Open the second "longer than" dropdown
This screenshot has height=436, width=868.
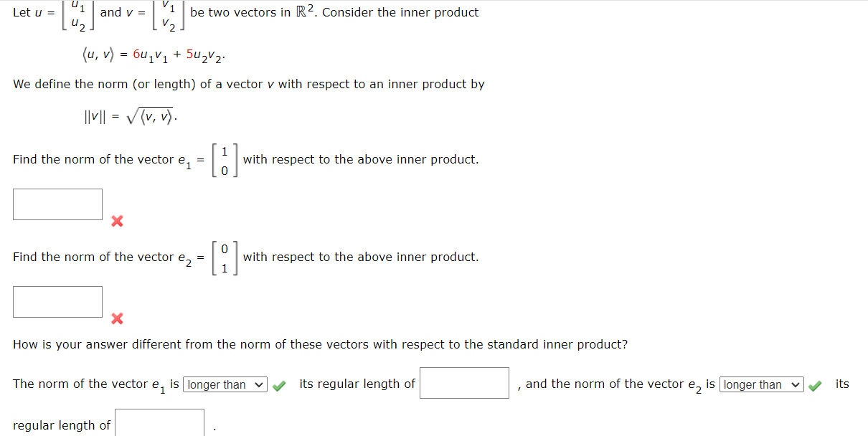[x=761, y=384]
